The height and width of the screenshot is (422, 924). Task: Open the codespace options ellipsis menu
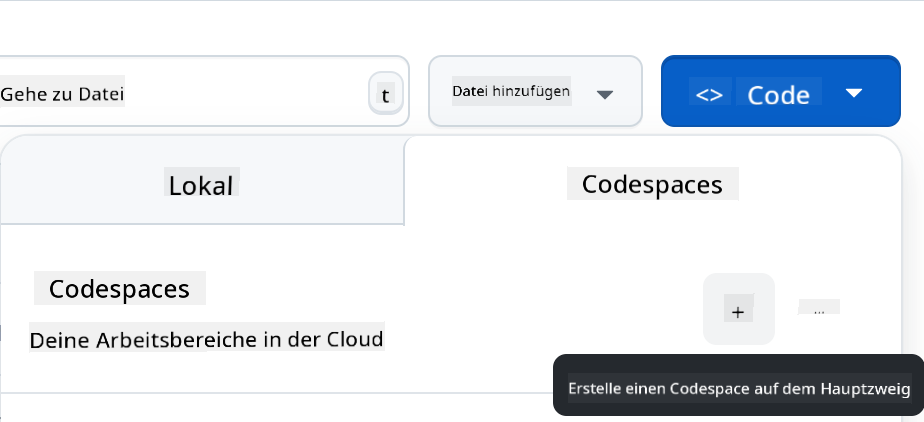(818, 308)
